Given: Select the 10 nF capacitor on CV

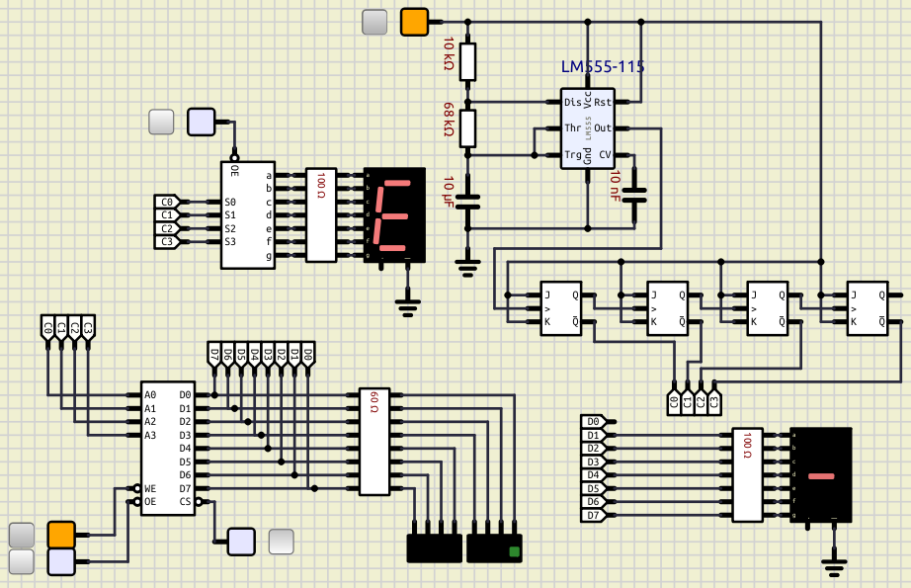Looking at the screenshot, I should (634, 196).
